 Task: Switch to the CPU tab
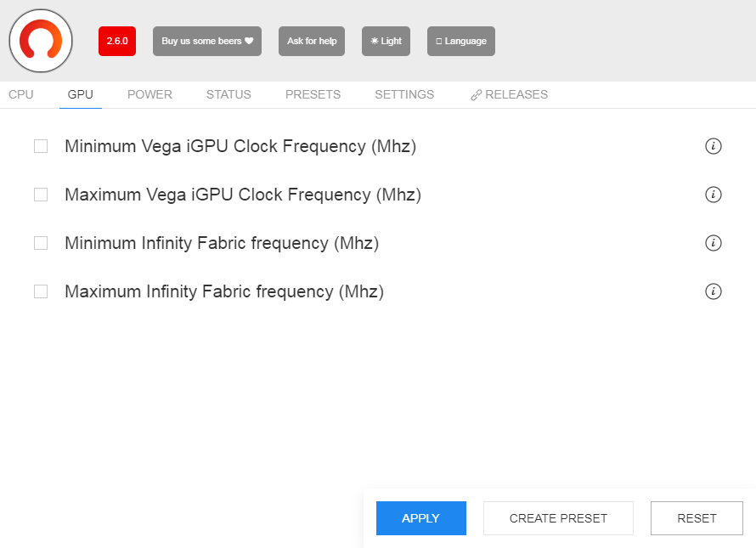pyautogui.click(x=21, y=94)
